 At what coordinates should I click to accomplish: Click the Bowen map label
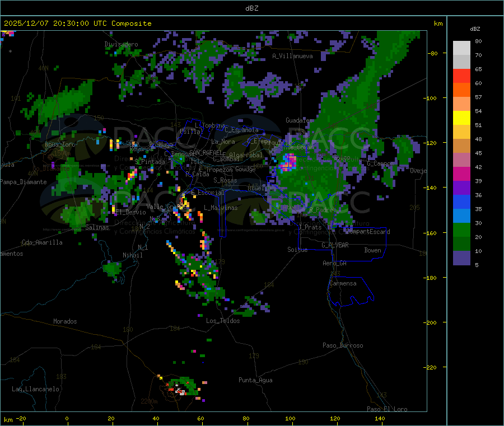pyautogui.click(x=372, y=250)
